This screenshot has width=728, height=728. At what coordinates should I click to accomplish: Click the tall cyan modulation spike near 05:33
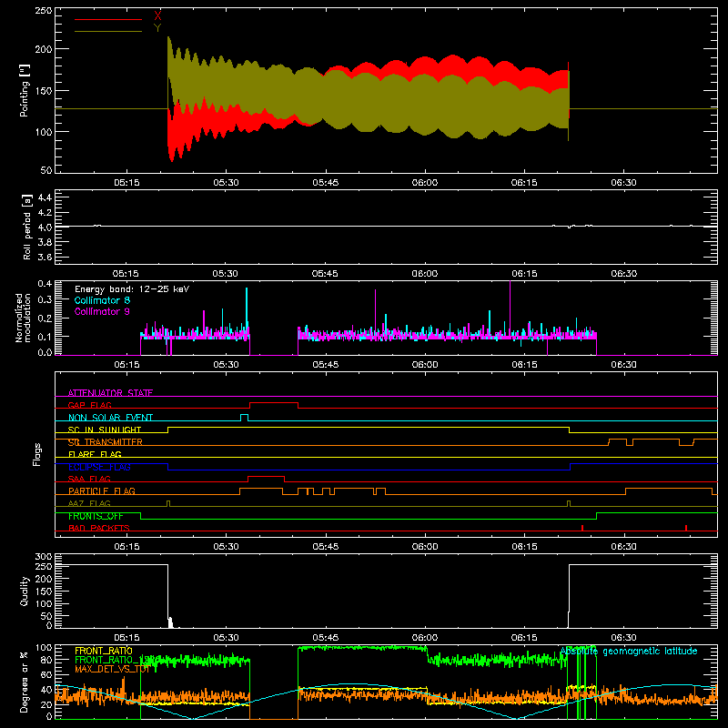click(x=247, y=308)
